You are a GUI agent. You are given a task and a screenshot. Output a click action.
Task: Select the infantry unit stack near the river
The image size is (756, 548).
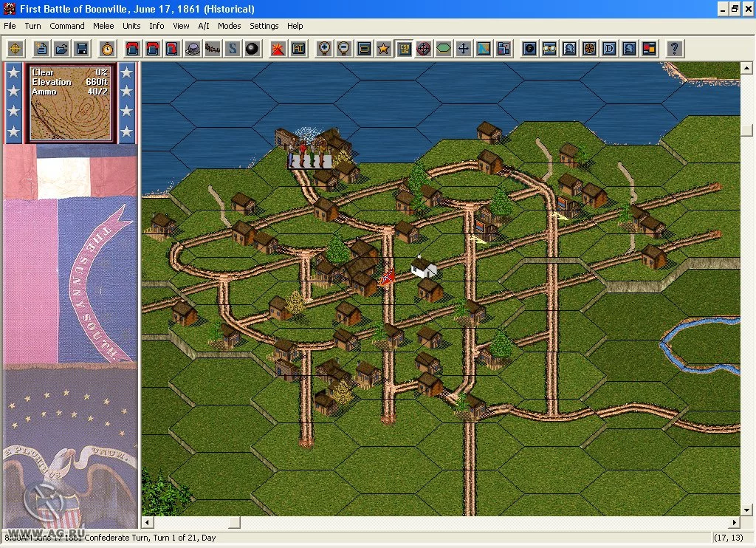click(309, 152)
